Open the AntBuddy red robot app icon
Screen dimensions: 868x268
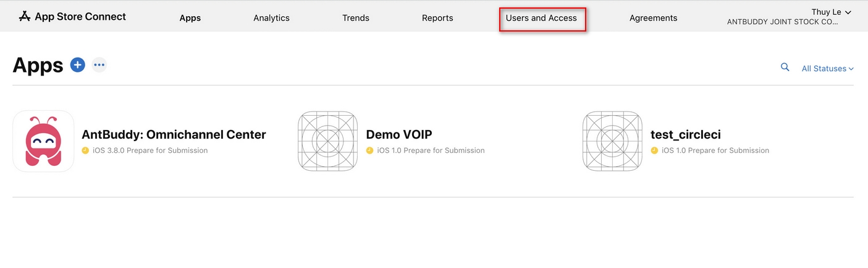(43, 141)
